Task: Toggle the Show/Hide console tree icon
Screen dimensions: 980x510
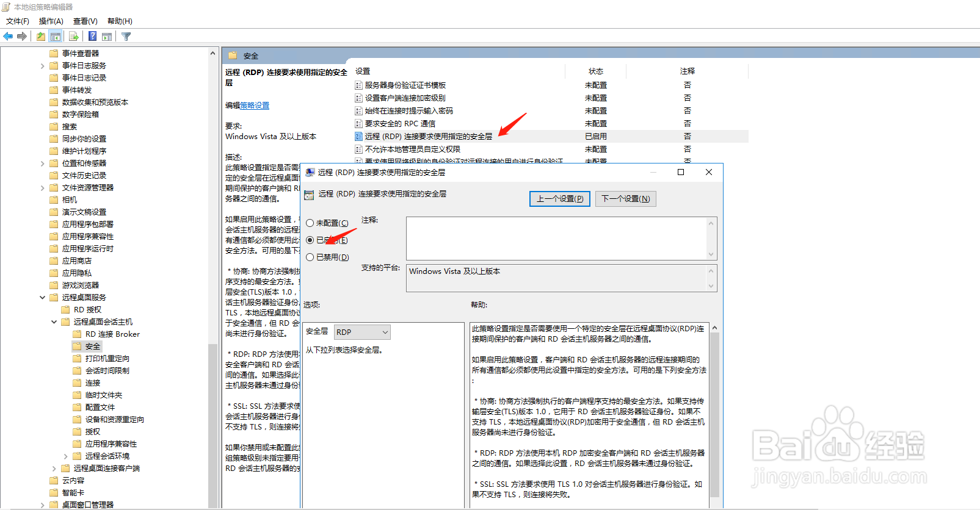Action: point(56,37)
